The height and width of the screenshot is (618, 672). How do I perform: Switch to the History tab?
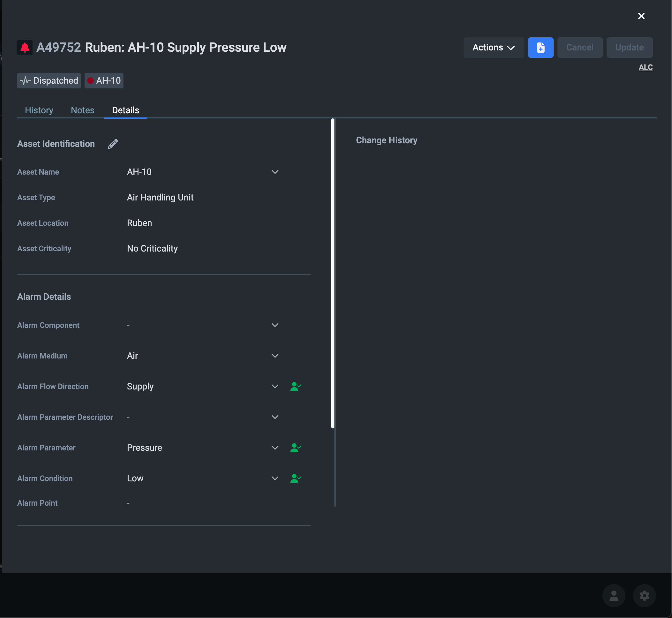click(x=39, y=110)
